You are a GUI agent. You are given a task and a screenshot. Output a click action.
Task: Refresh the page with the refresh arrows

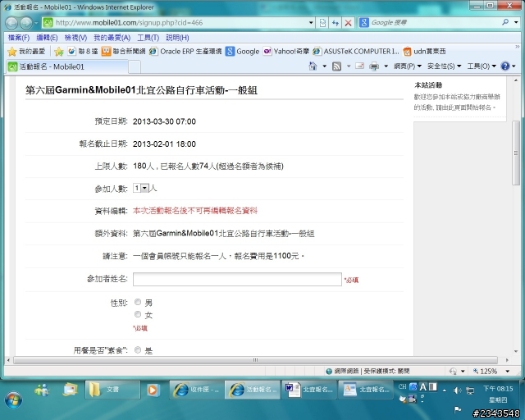336,23
